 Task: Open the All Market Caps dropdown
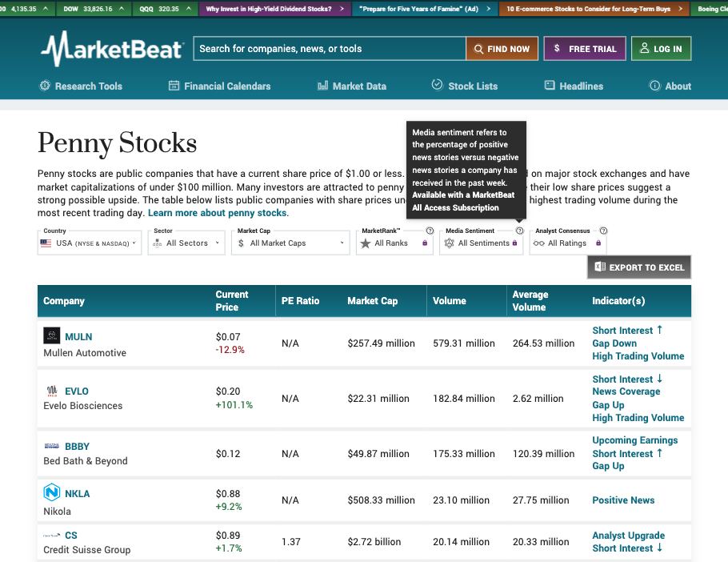291,243
